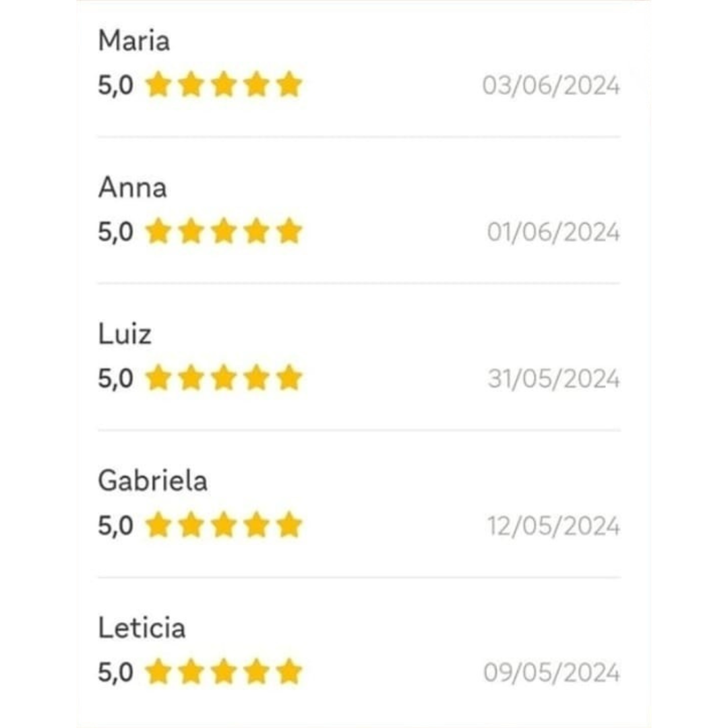Screen dimensions: 728x728
Task: Click the first star in Luiz's rating
Action: (x=158, y=379)
